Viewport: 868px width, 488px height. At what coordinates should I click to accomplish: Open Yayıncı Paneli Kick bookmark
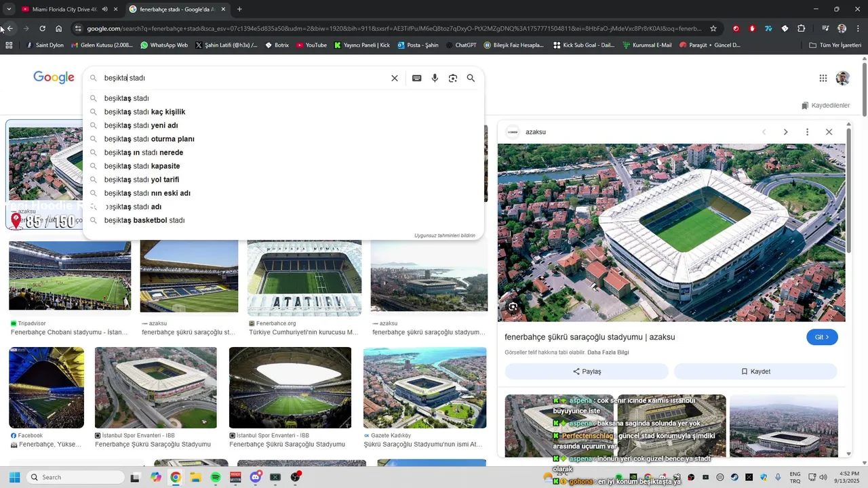click(x=362, y=45)
